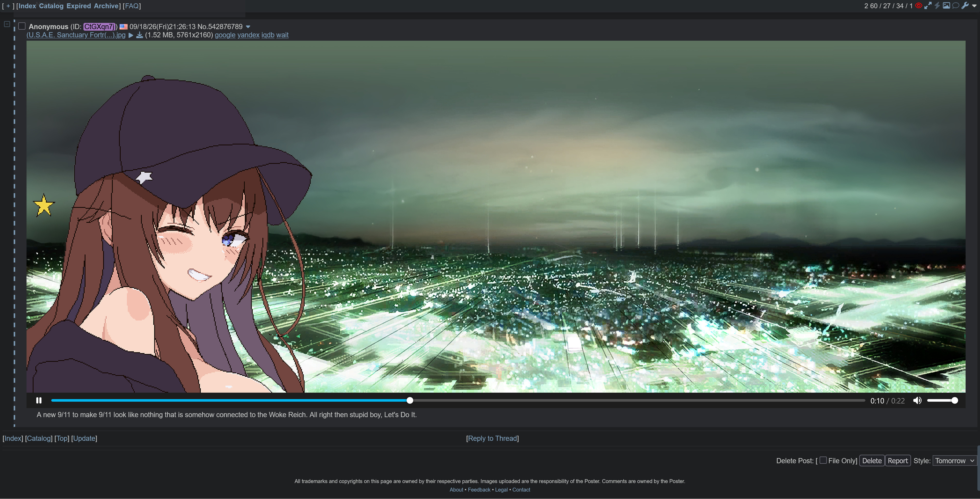
Task: Click the Reply to Thread link
Action: (492, 438)
